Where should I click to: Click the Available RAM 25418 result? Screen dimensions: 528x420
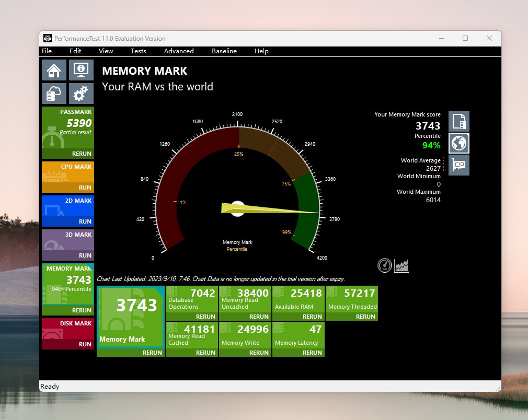coord(299,299)
